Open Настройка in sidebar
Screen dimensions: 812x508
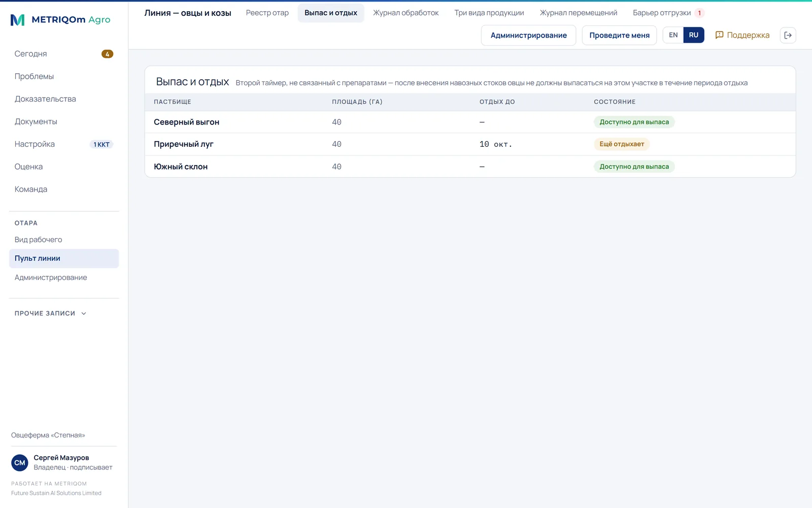(x=64, y=144)
